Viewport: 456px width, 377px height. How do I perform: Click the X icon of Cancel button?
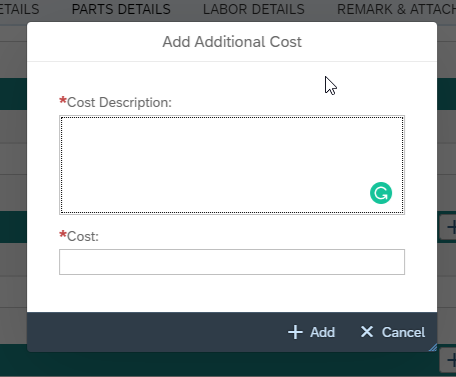tap(367, 332)
